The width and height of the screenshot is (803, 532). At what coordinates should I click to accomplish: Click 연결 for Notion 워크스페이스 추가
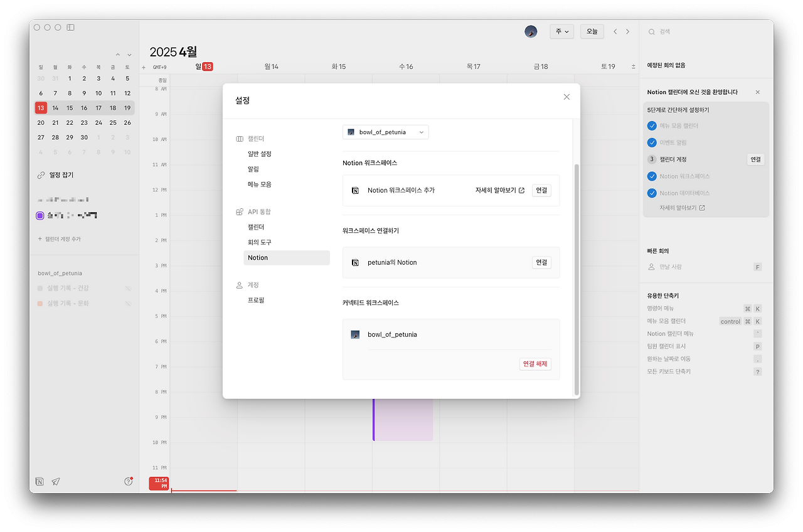541,190
